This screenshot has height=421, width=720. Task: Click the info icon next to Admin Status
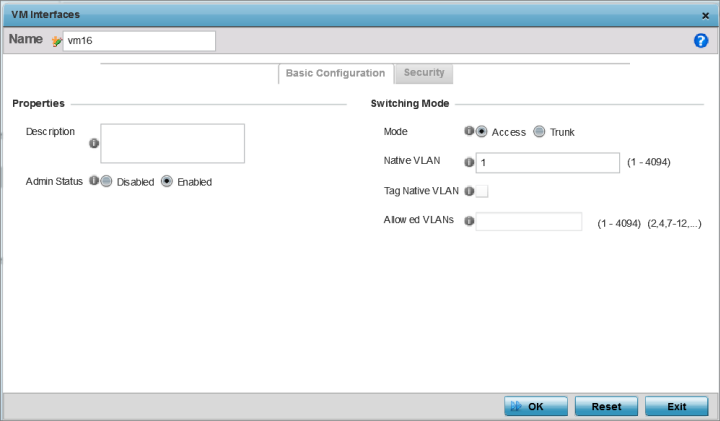pos(93,182)
